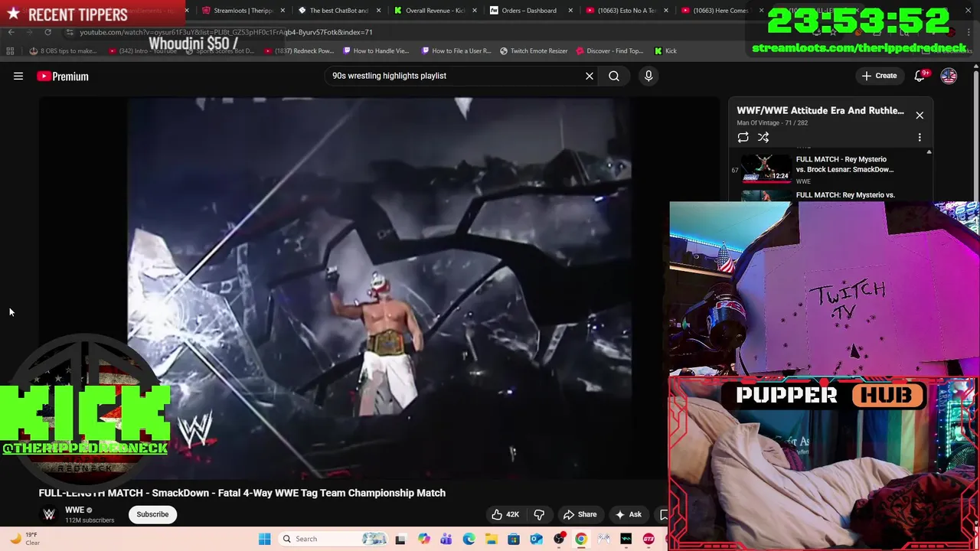This screenshot has height=551, width=980.
Task: Close the playlist panel
Action: pos(920,115)
